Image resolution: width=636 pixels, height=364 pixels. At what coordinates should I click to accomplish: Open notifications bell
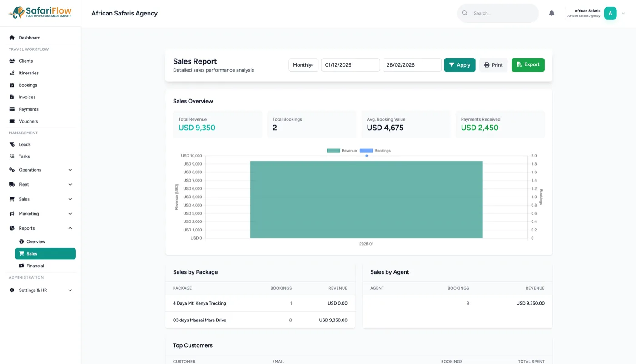click(552, 13)
